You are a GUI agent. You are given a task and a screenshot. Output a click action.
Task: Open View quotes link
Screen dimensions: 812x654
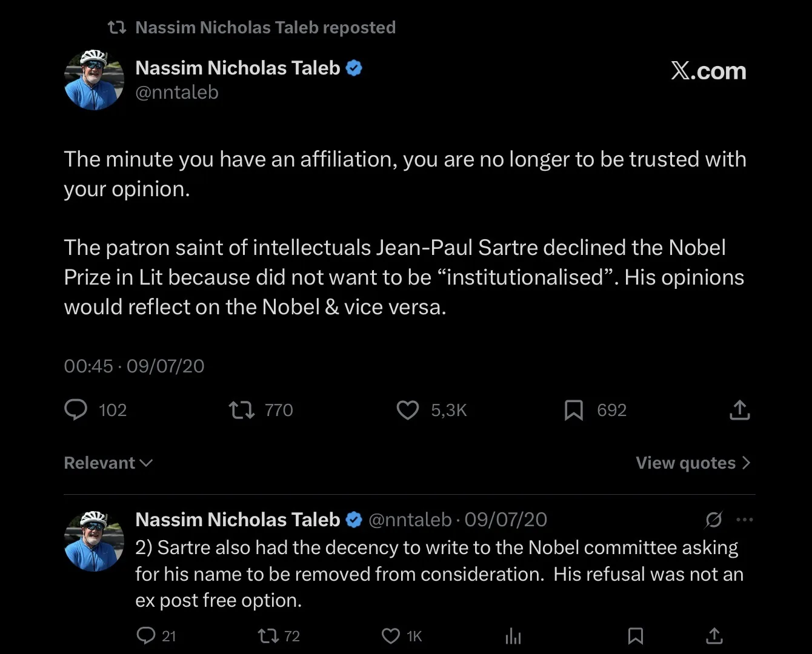pyautogui.click(x=685, y=463)
